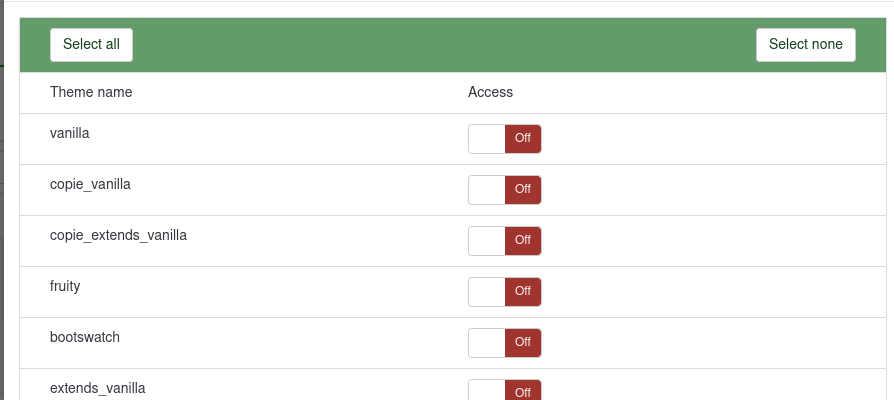This screenshot has width=894, height=400.
Task: Click the red Off label in copie_extends_vanilla row
Action: [x=522, y=241]
